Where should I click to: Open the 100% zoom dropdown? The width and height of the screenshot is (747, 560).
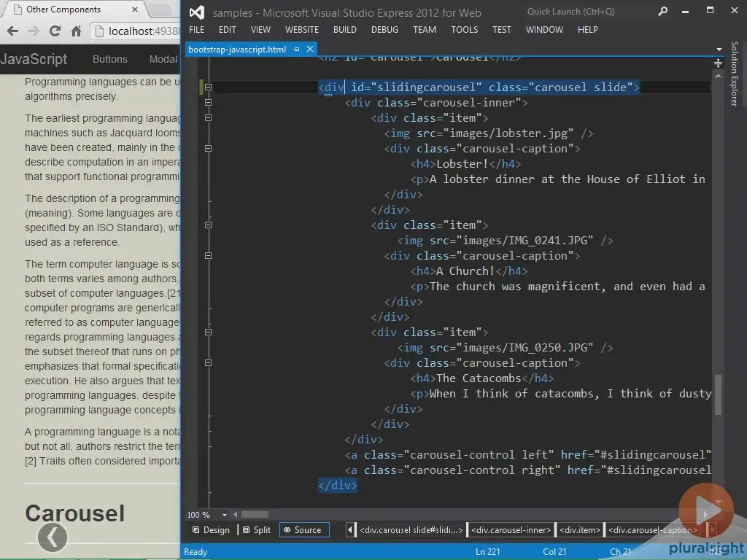[226, 515]
